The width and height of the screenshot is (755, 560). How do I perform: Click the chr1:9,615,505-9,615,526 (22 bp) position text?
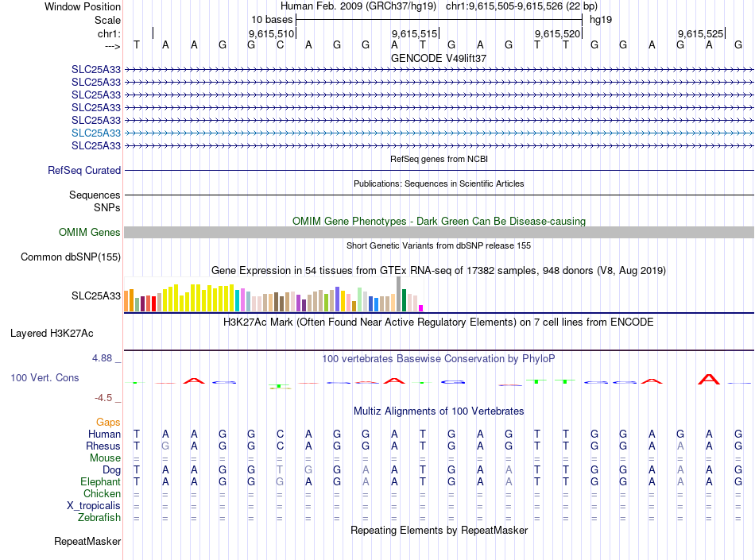(521, 6)
